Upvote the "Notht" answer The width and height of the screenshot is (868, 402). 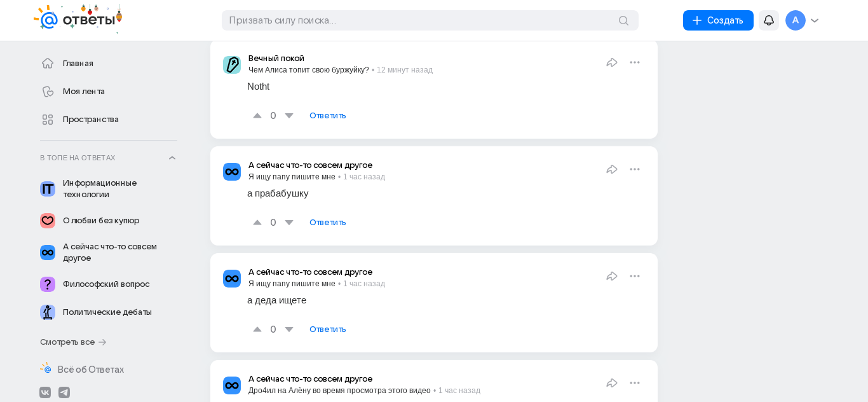[257, 116]
